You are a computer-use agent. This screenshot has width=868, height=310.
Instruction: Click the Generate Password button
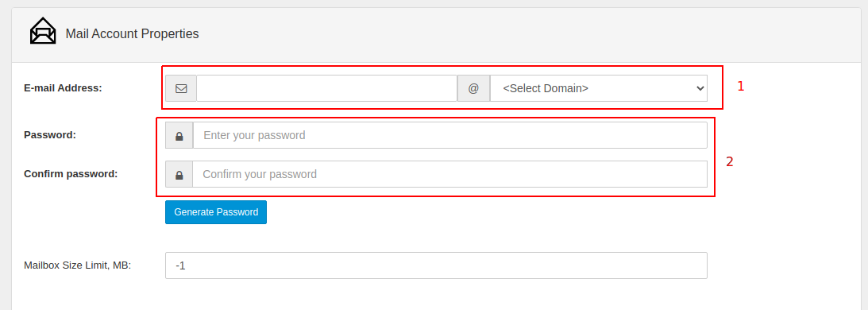click(x=216, y=212)
